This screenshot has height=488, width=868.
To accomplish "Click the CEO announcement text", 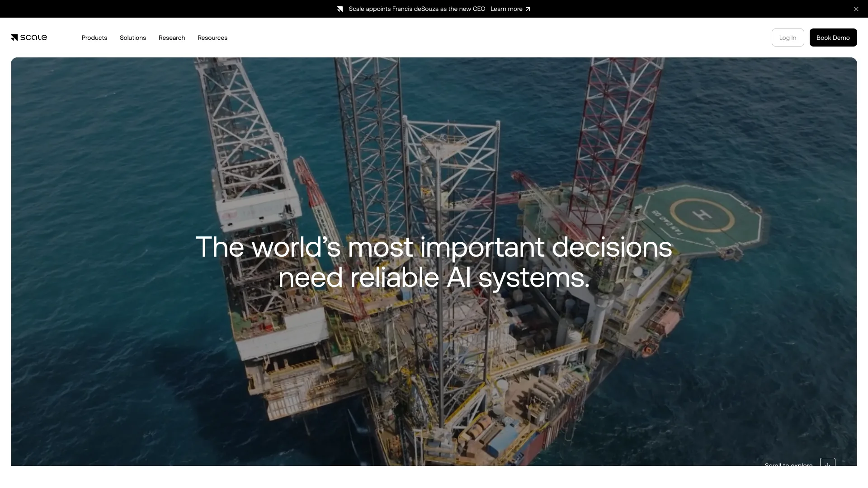I will (417, 9).
